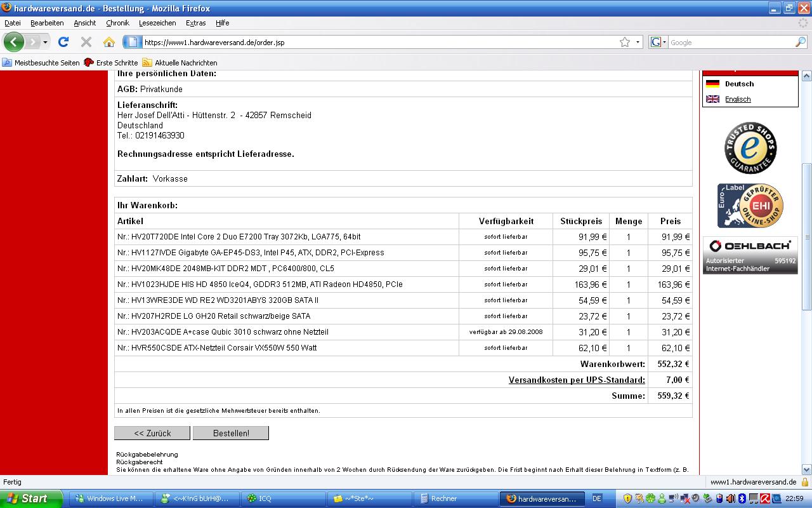Click the security shield tray icon
The height and width of the screenshot is (508, 812).
pyautogui.click(x=628, y=498)
